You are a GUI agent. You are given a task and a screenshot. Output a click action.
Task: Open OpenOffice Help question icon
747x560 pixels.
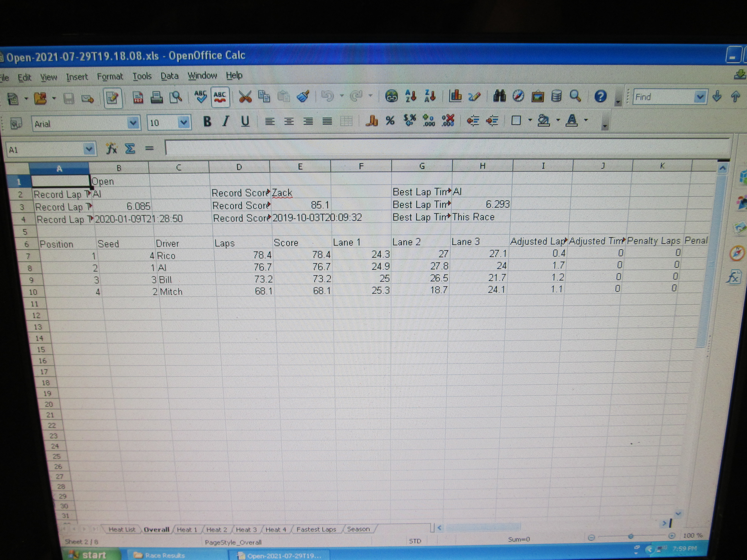click(600, 97)
